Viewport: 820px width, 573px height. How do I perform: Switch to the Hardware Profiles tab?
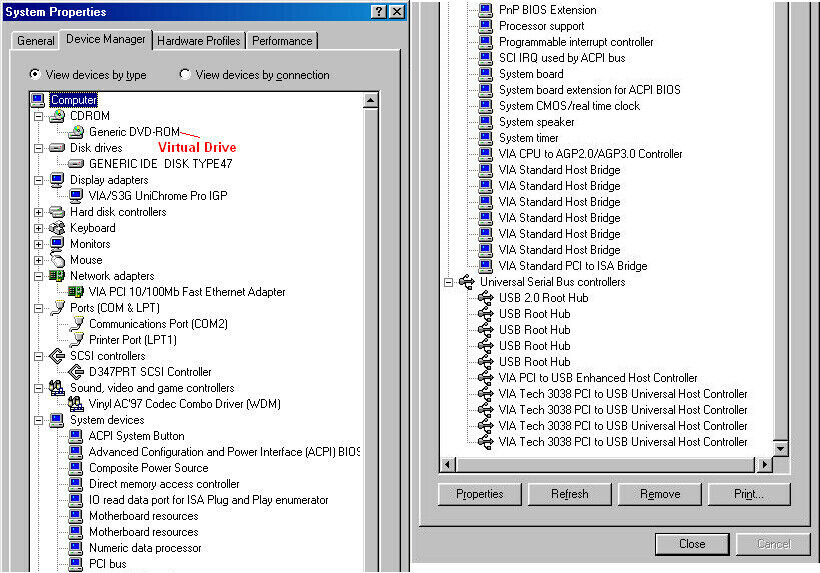[199, 41]
